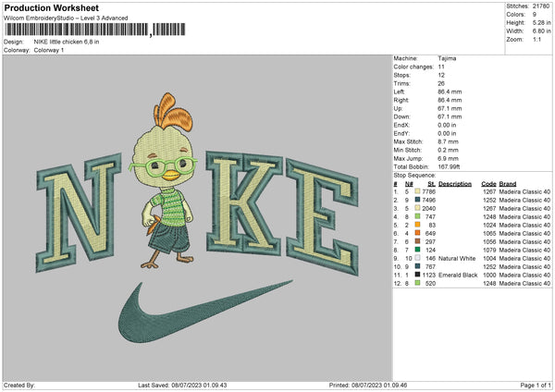Click the Natural White swatch in row 9

coord(417,258)
